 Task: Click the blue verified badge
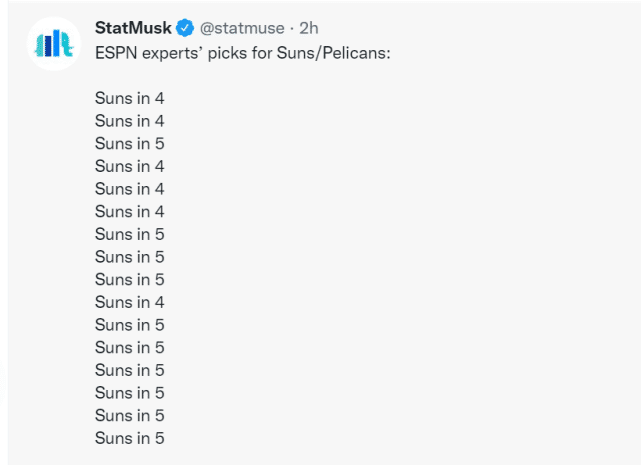[185, 28]
